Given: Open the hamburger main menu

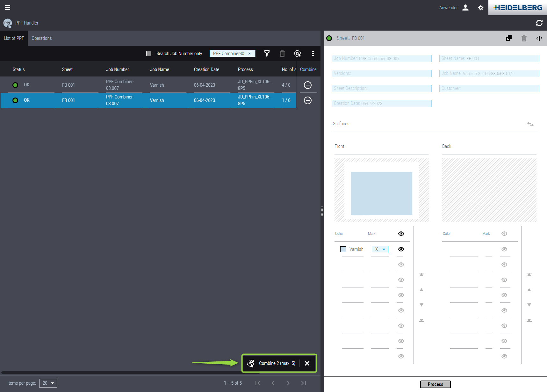Looking at the screenshot, I should tap(8, 8).
